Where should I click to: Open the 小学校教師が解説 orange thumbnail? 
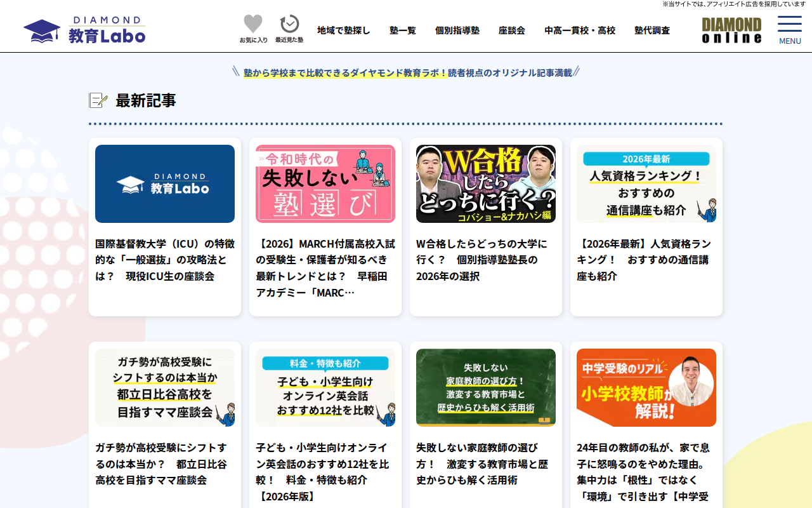(x=646, y=387)
